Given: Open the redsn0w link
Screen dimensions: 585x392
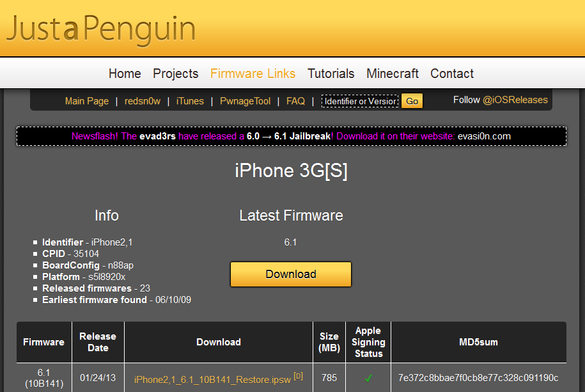Looking at the screenshot, I should 142,101.
